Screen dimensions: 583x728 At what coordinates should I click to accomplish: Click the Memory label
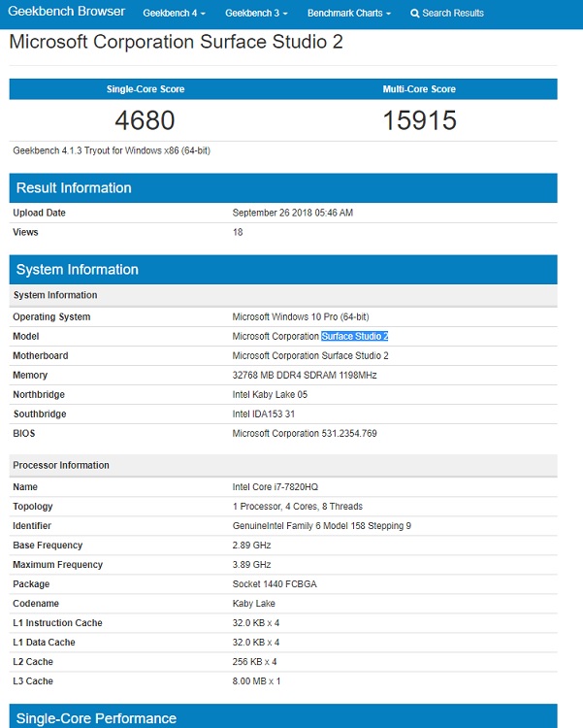30,375
